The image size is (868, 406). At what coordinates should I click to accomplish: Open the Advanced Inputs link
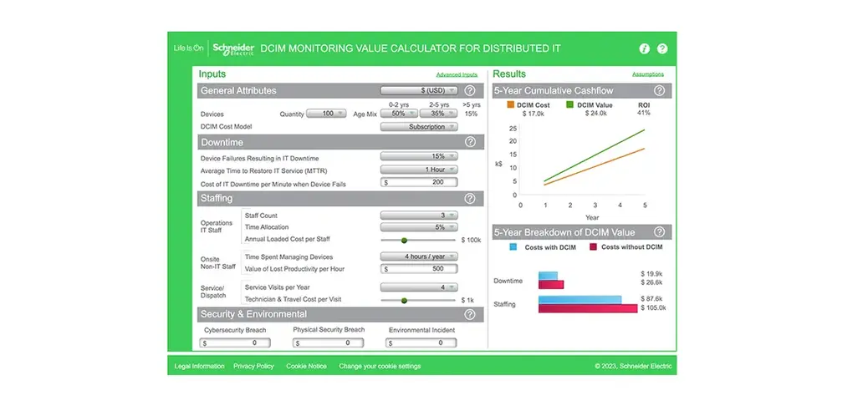click(x=457, y=74)
